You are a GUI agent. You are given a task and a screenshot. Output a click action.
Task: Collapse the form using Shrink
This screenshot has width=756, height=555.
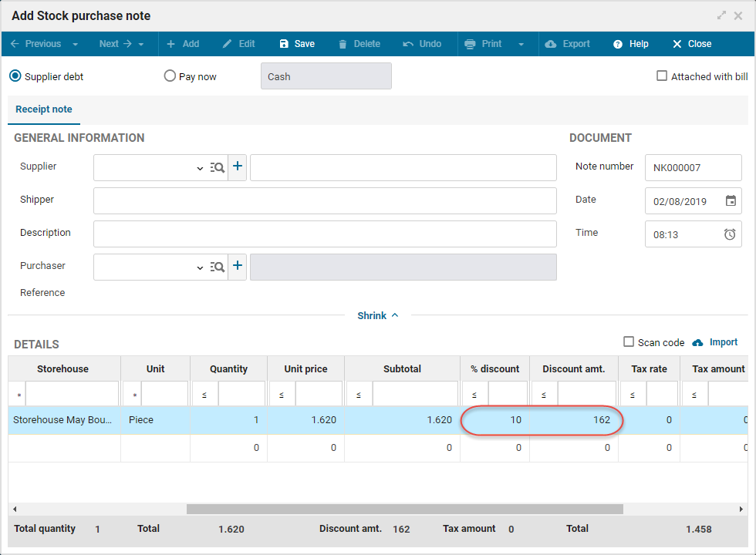coord(377,316)
